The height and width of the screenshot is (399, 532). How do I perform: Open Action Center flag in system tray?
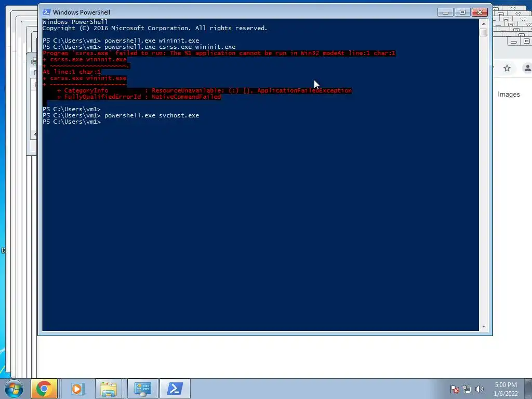455,389
